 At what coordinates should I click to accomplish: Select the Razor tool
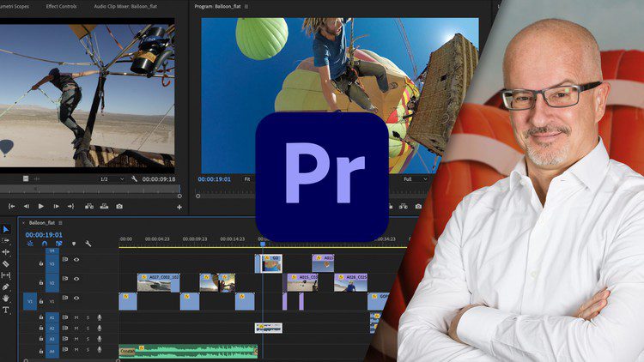[x=6, y=263]
